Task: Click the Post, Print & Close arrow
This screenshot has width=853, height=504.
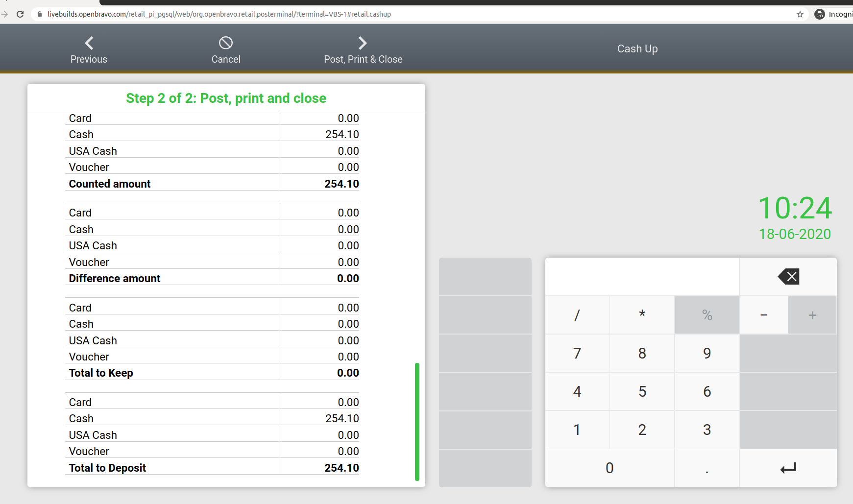Action: click(363, 43)
